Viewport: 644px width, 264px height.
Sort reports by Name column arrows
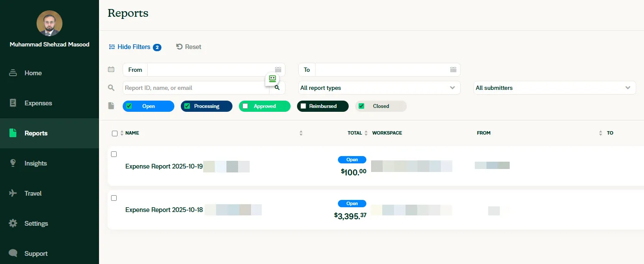click(x=122, y=133)
